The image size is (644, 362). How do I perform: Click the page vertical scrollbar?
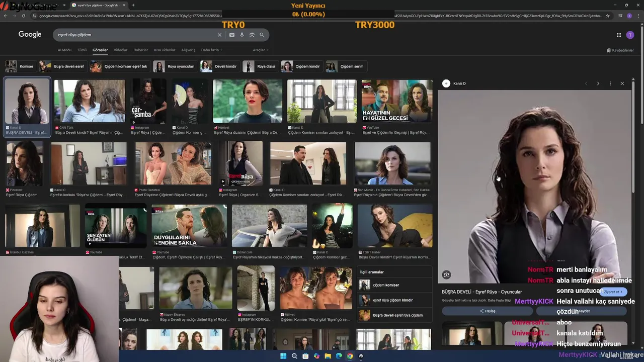point(641,75)
